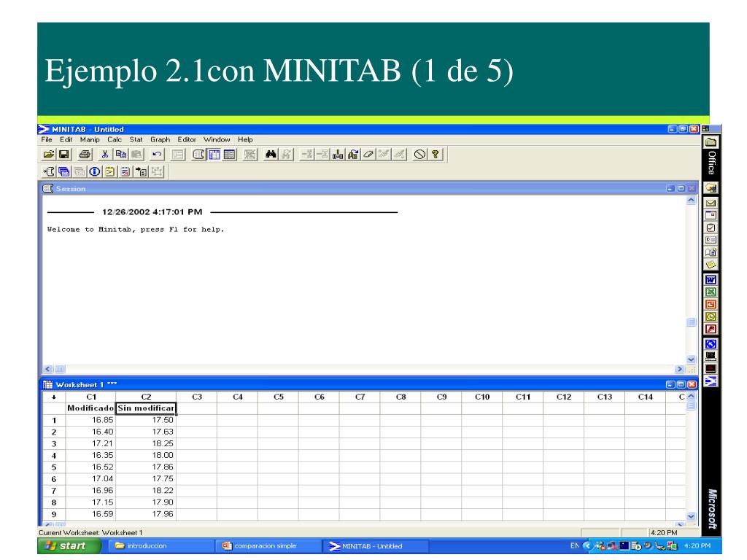Click the cell containing 17.04
747x560 pixels.
pos(91,478)
